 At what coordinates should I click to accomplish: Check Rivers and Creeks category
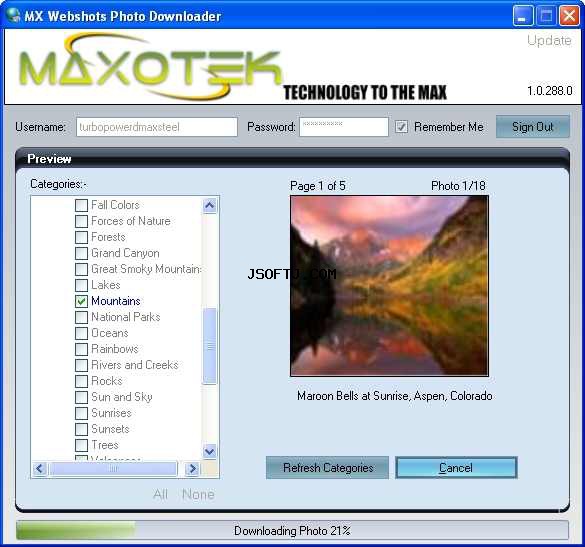[x=81, y=365]
